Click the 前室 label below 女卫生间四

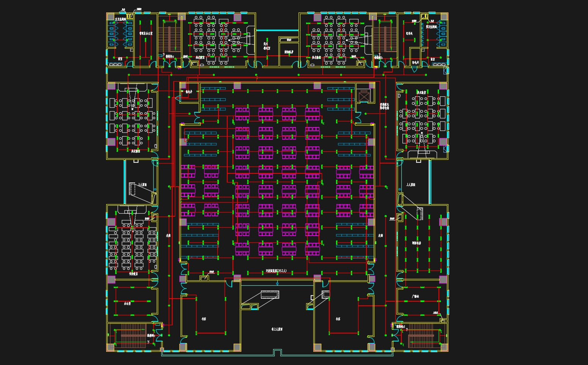pyautogui.click(x=120, y=59)
